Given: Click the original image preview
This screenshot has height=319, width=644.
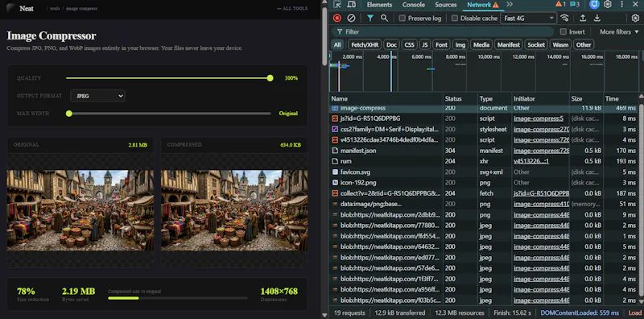Looking at the screenshot, I should 80,210.
